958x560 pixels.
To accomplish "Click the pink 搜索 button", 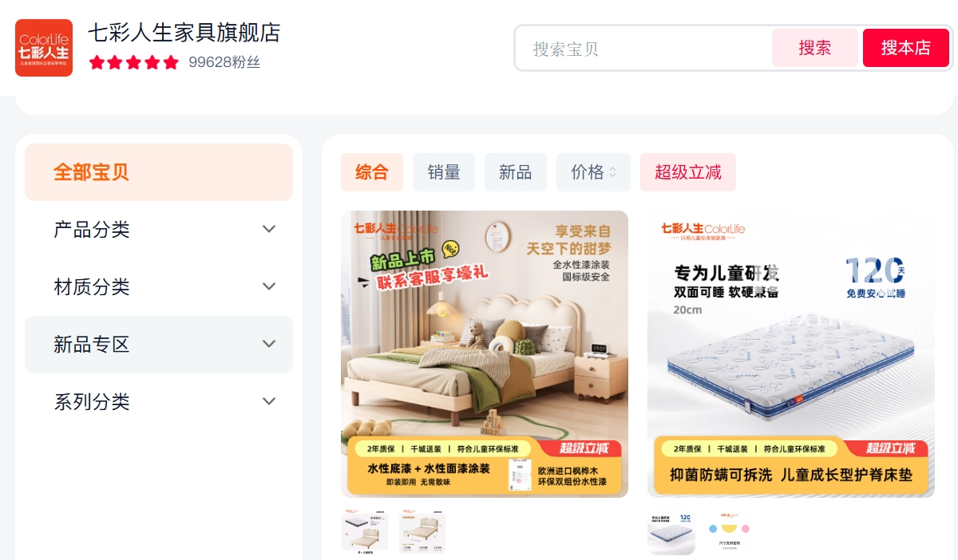I will point(815,48).
